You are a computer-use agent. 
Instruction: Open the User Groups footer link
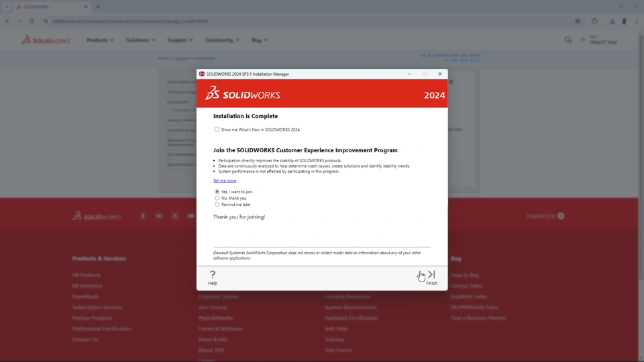tap(213, 307)
